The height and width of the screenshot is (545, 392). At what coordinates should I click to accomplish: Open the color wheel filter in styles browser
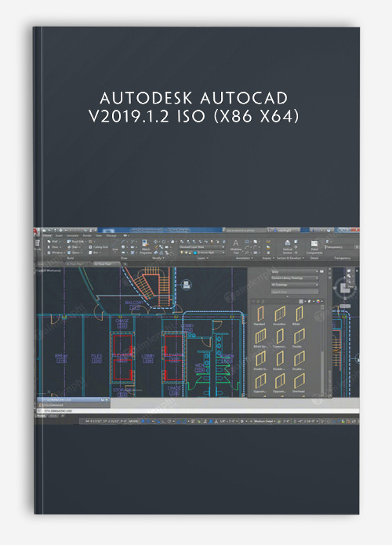[x=318, y=301]
